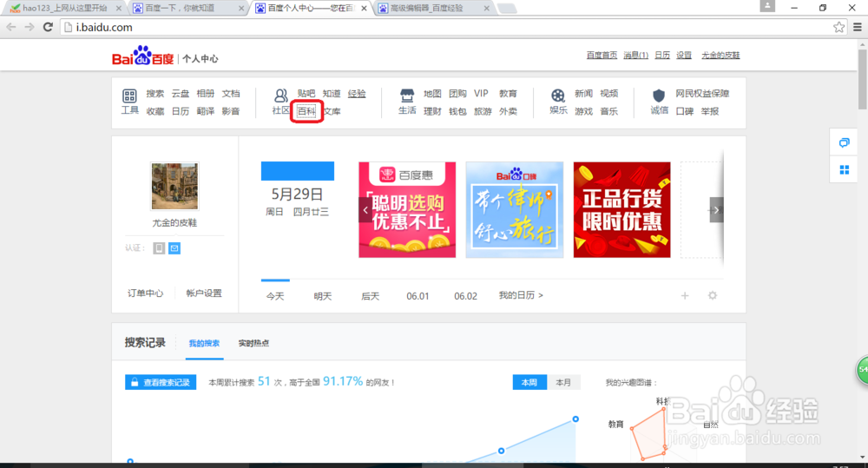Open 消息(1) link in header

pos(635,56)
